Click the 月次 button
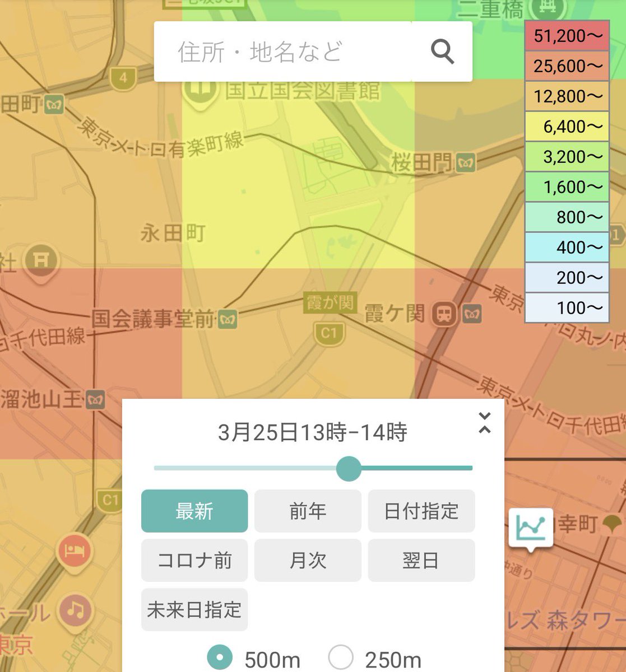This screenshot has height=672, width=626. (308, 560)
